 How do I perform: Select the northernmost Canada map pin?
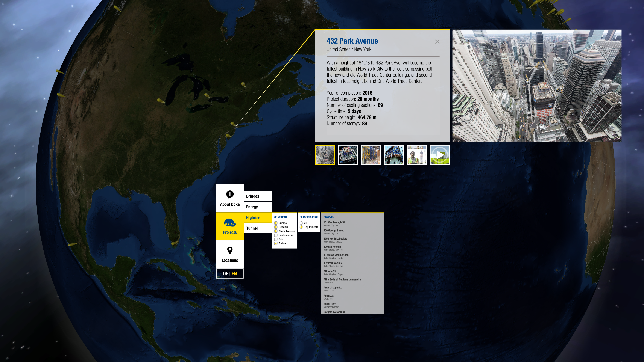click(117, 9)
